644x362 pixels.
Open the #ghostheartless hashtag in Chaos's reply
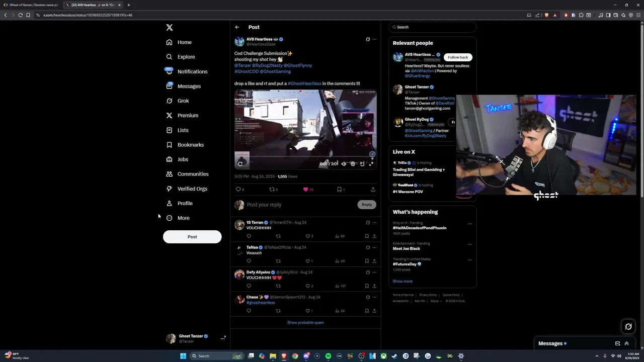click(x=261, y=303)
